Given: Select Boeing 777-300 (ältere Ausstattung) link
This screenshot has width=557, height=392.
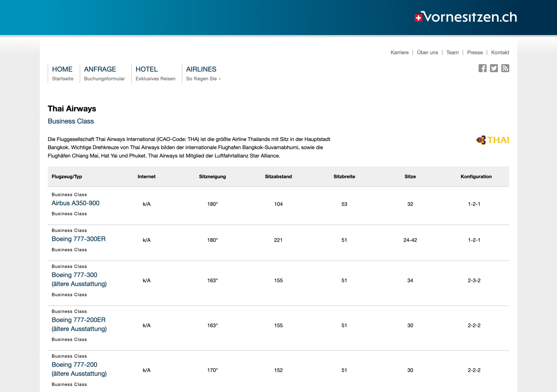Looking at the screenshot, I should coord(79,279).
